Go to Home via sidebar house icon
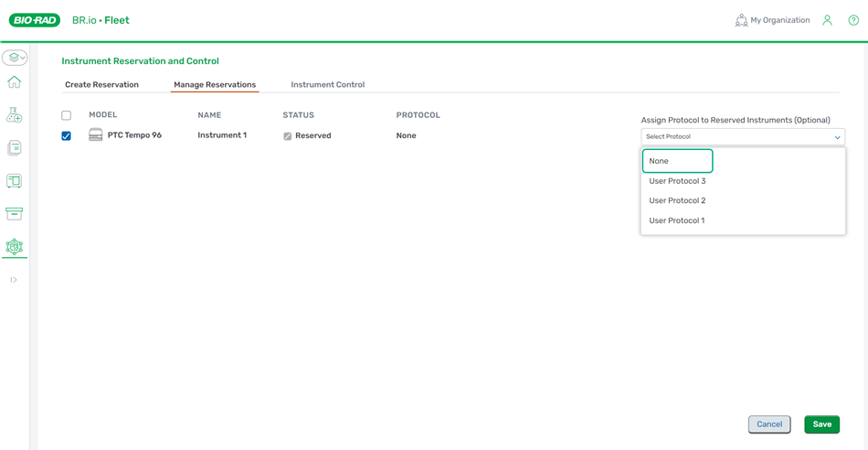868x450 pixels. [14, 82]
